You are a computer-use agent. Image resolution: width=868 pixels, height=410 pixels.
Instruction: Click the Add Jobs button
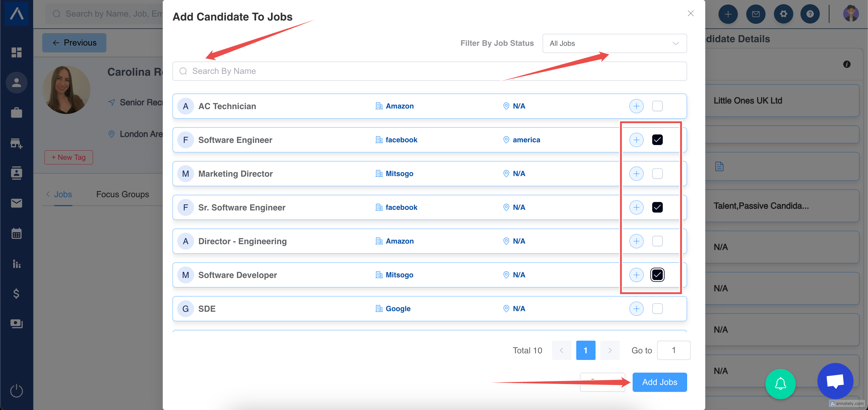click(659, 382)
